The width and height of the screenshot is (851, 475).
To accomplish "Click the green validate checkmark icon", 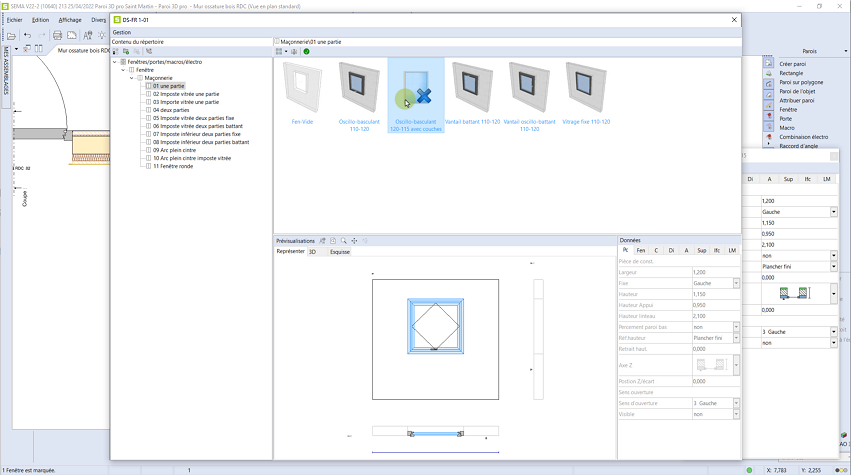I will click(x=306, y=51).
